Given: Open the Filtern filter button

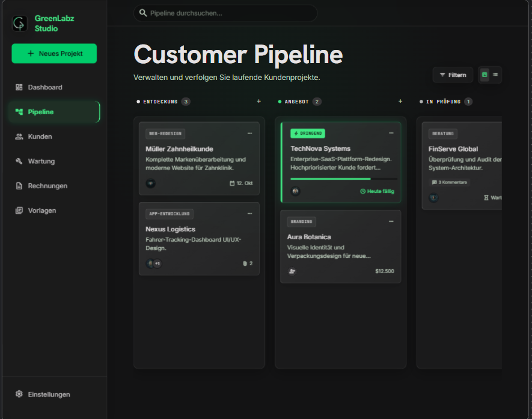Looking at the screenshot, I should click(453, 75).
